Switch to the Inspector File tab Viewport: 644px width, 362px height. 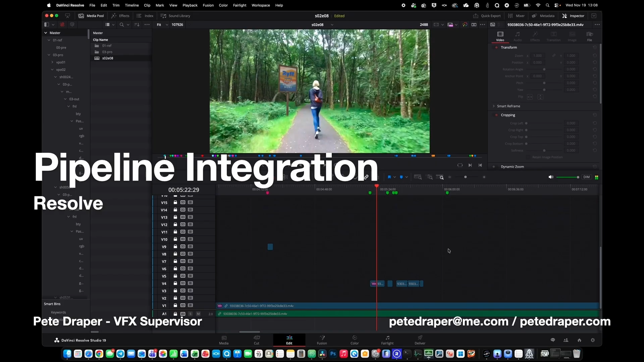coord(589,36)
